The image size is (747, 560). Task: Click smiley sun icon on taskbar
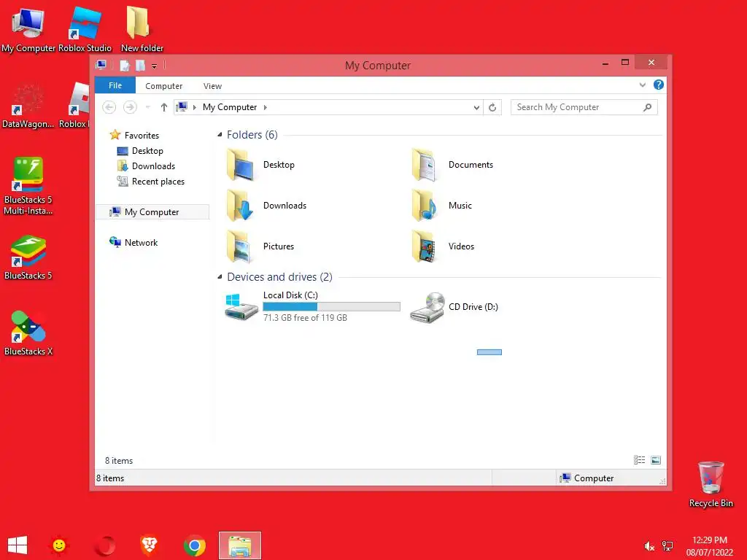click(x=59, y=545)
